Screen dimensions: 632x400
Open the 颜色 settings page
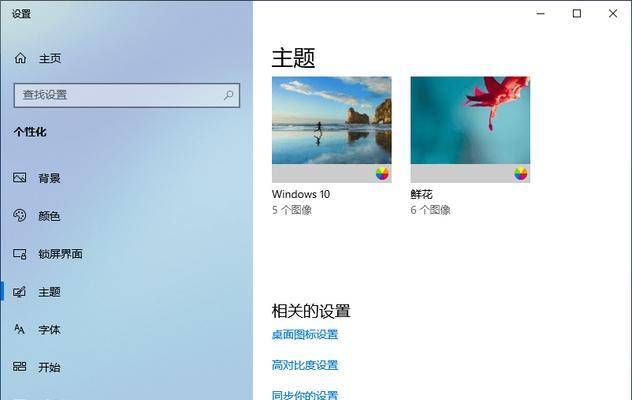tap(49, 216)
